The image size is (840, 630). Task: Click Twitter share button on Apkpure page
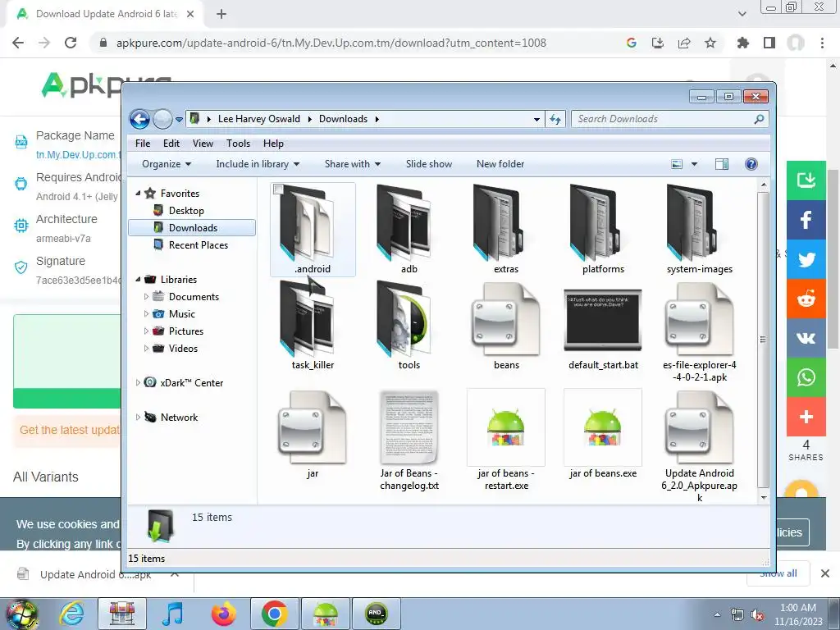[806, 259]
